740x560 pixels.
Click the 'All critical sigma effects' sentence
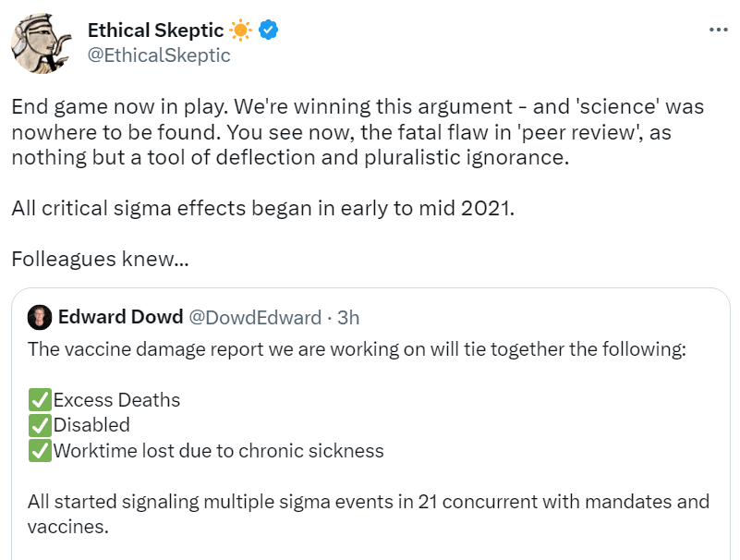(x=262, y=208)
